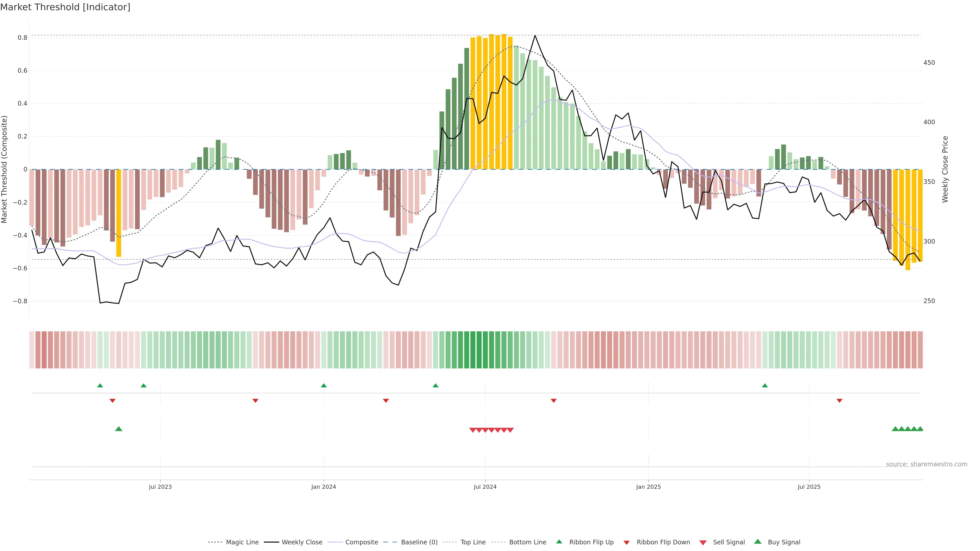Click the ribbon flip up triangle near Jan 2024
980x551 pixels.
(x=324, y=386)
